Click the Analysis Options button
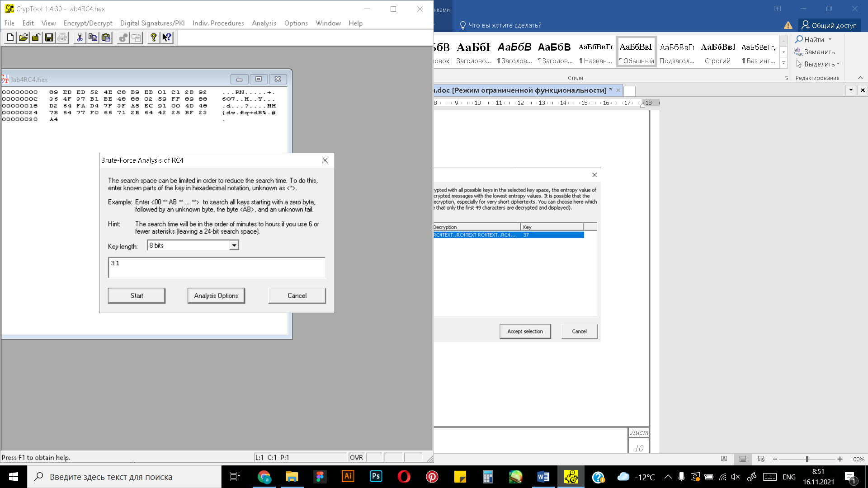Image resolution: width=868 pixels, height=488 pixels. [216, 296]
